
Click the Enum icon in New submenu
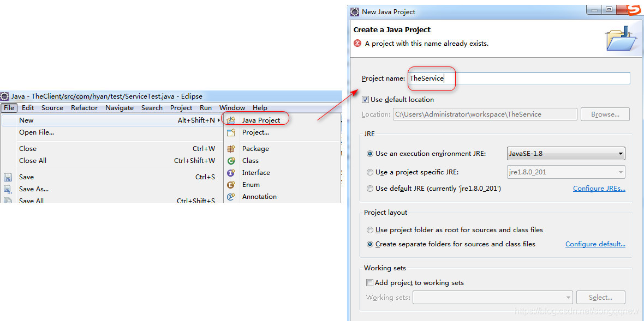(231, 185)
